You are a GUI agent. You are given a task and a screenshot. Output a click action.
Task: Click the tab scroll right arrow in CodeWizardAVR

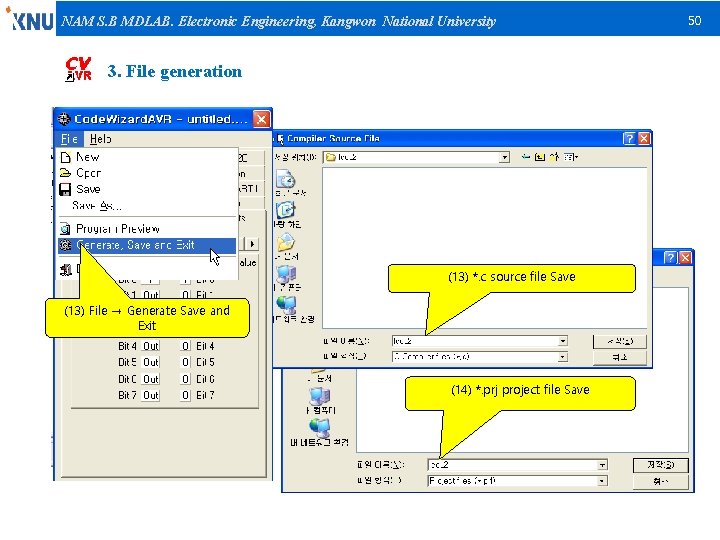(252, 244)
